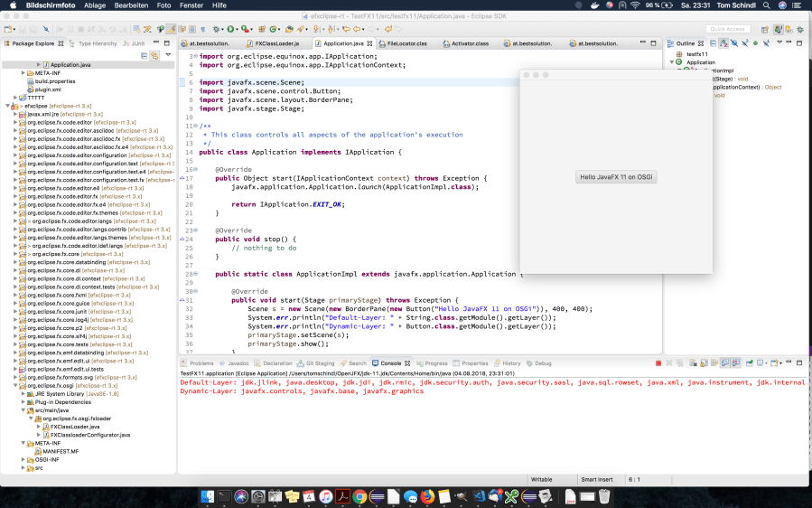Switch to the FXClassLoader.java editor tab
The width and height of the screenshot is (812, 508).
click(275, 43)
